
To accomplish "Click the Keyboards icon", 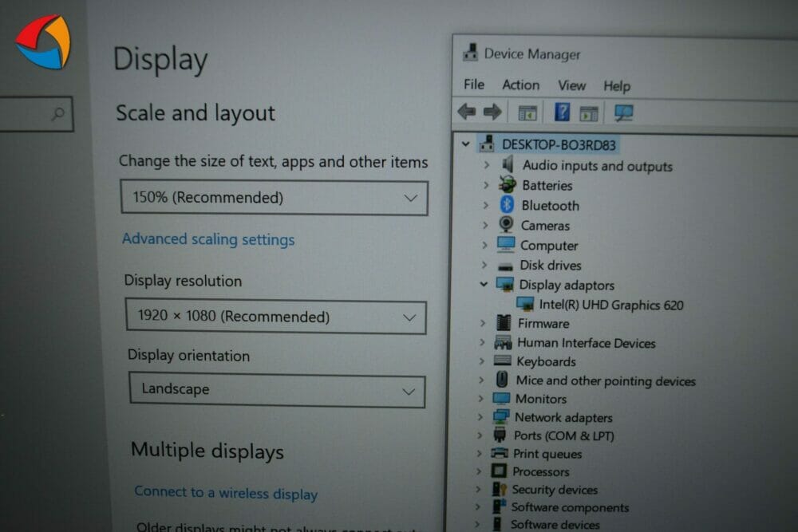I will point(502,361).
